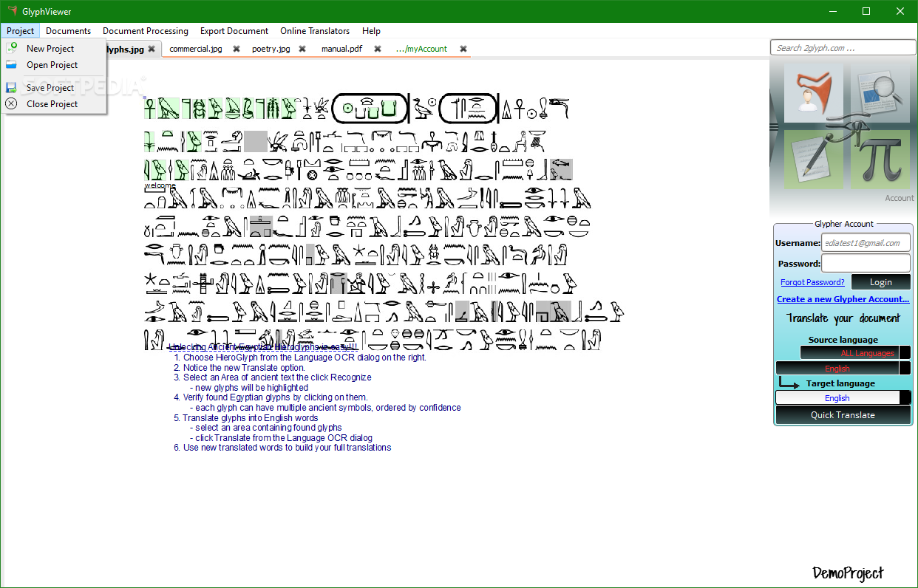Click the Forgot Password link
Image resolution: width=918 pixels, height=588 pixels.
coord(812,282)
